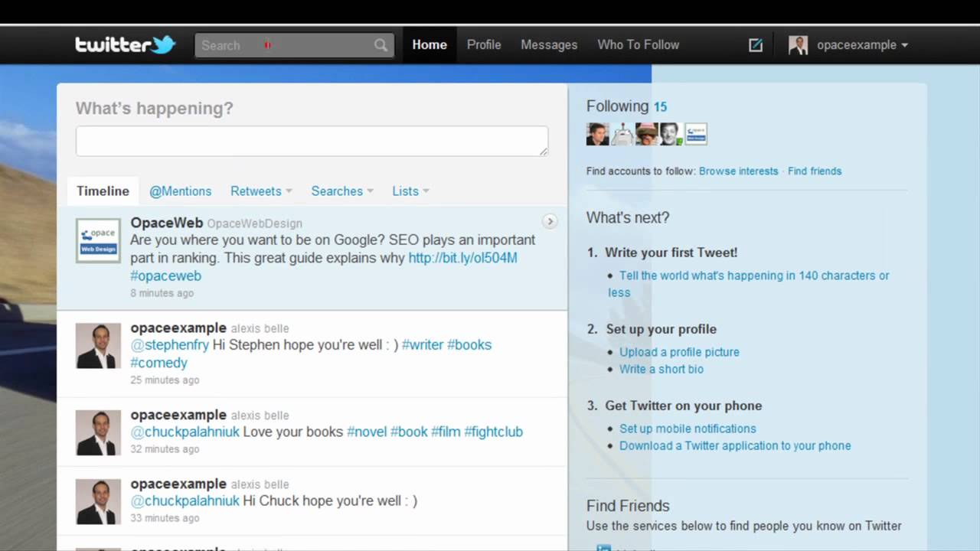Click the Twitter logo
This screenshot has width=980, height=551.
(x=126, y=44)
